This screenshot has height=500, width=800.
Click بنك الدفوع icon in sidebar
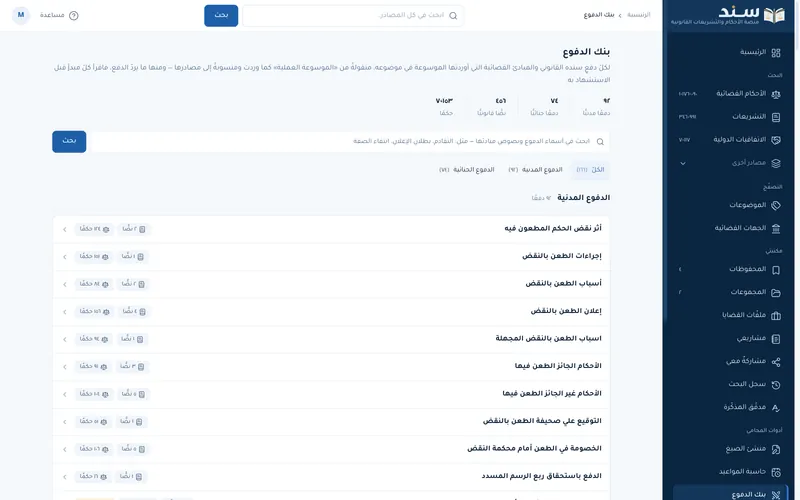[776, 494]
